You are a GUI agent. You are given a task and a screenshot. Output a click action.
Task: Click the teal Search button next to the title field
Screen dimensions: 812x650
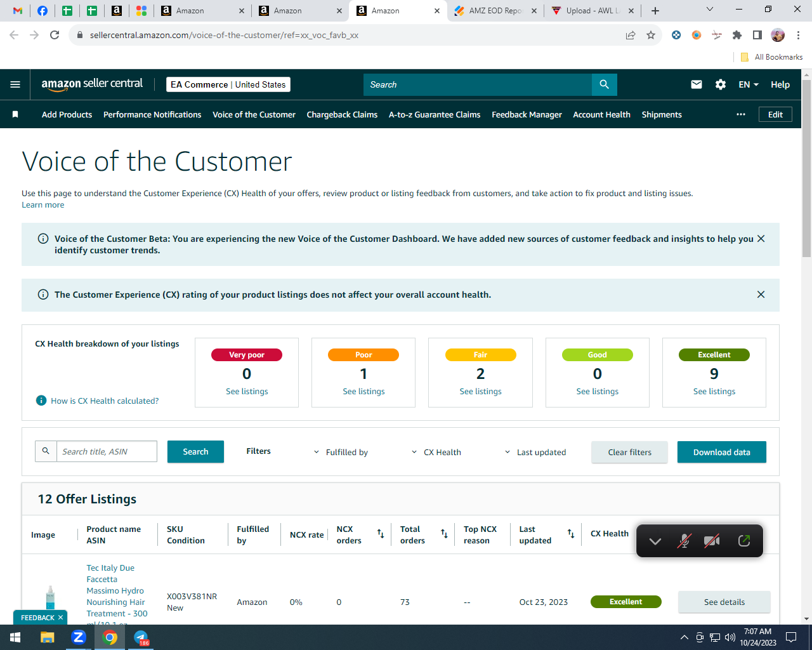195,451
